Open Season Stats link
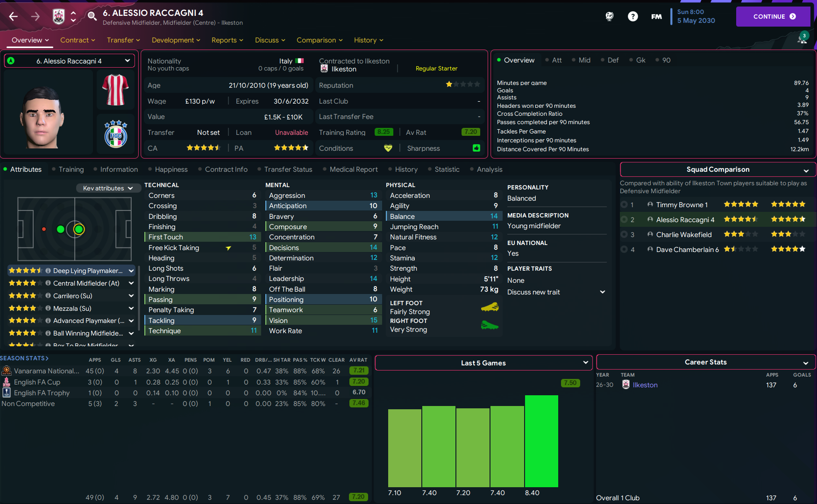This screenshot has height=504, width=817. 24,358
